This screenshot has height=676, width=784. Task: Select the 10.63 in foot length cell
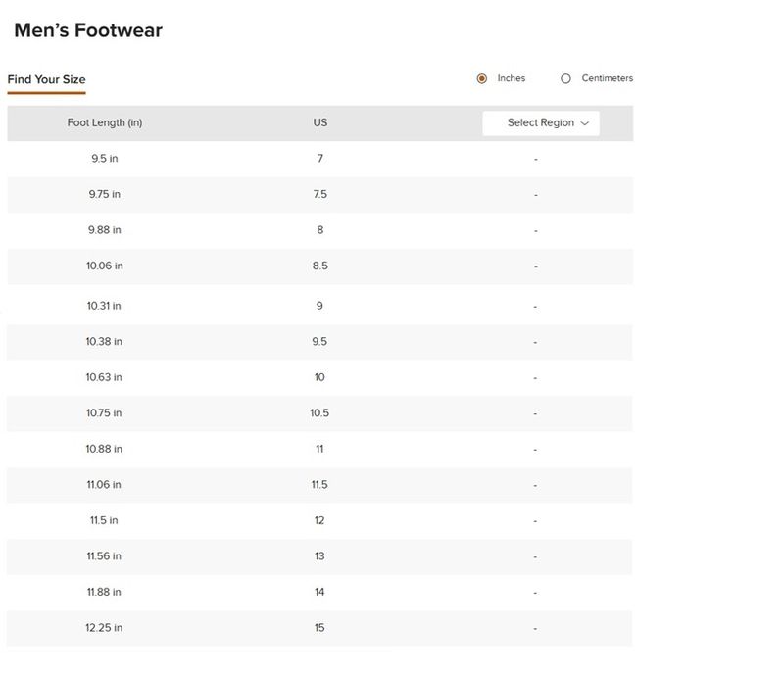coord(104,377)
